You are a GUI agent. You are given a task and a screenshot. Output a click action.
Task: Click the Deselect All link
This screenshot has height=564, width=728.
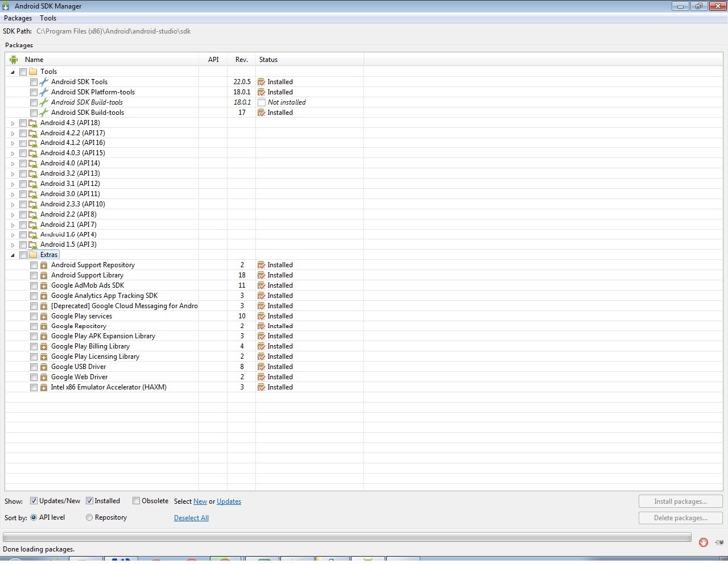pyautogui.click(x=191, y=518)
